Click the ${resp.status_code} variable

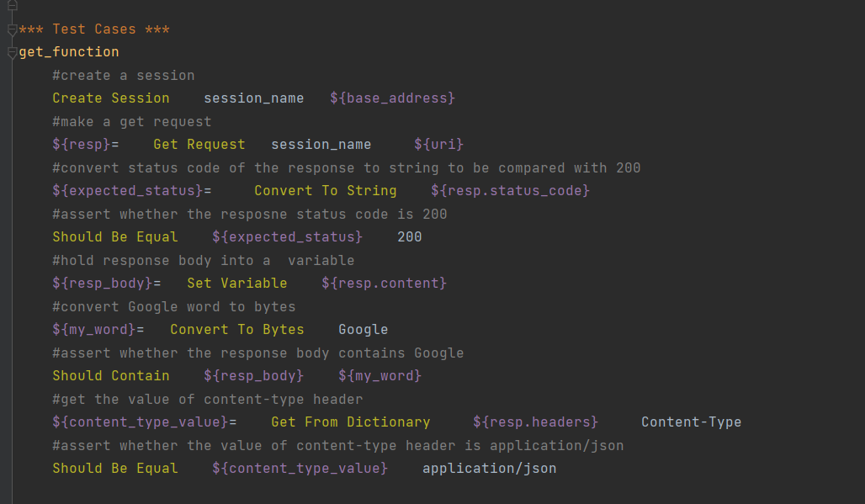coord(510,191)
